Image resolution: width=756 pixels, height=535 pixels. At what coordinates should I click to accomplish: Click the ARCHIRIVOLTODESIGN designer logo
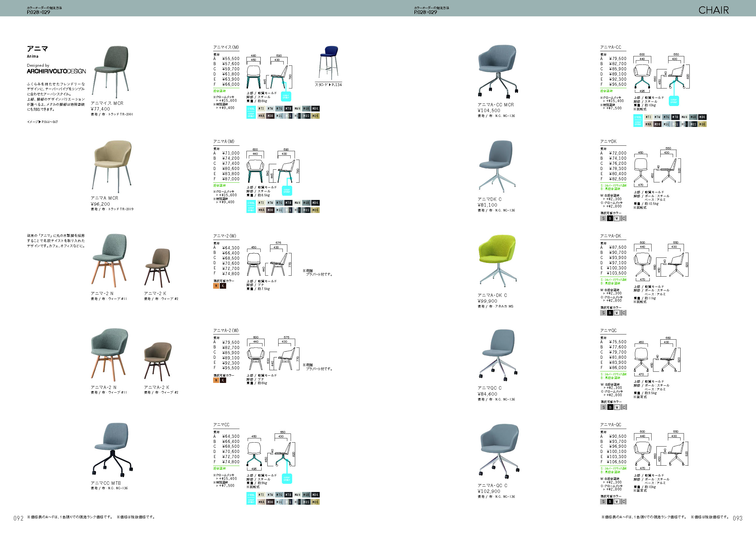[56, 71]
